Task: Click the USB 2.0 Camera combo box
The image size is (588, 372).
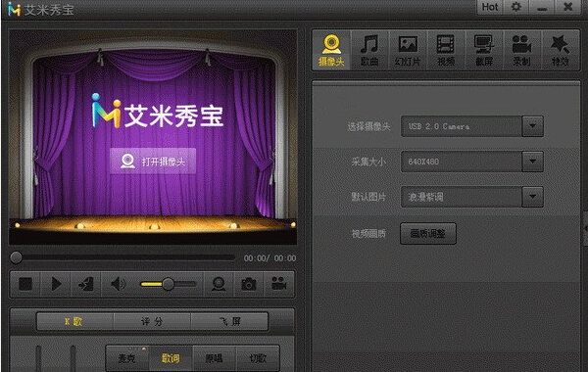Action: point(471,126)
